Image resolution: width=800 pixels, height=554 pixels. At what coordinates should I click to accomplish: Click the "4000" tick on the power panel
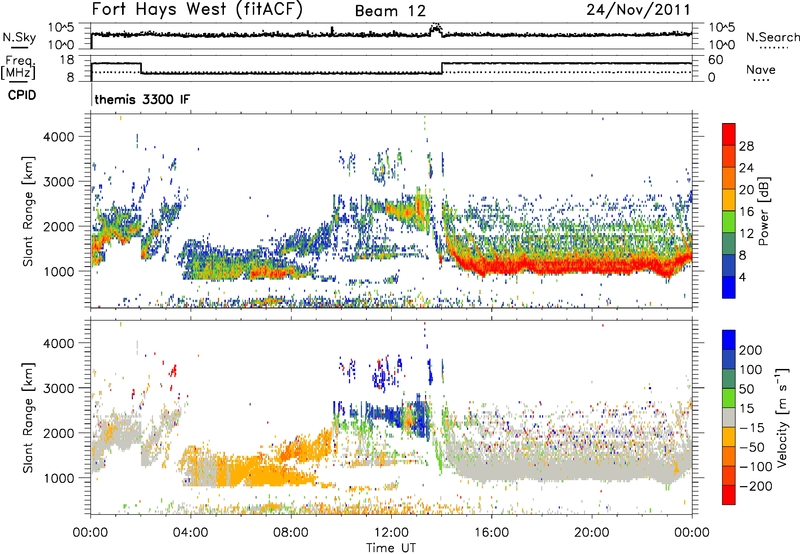coord(58,137)
